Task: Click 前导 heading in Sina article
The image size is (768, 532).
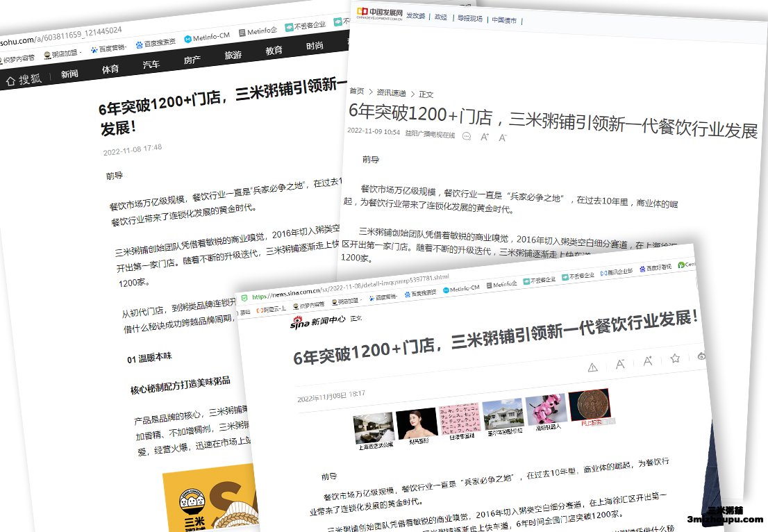Action: click(329, 476)
